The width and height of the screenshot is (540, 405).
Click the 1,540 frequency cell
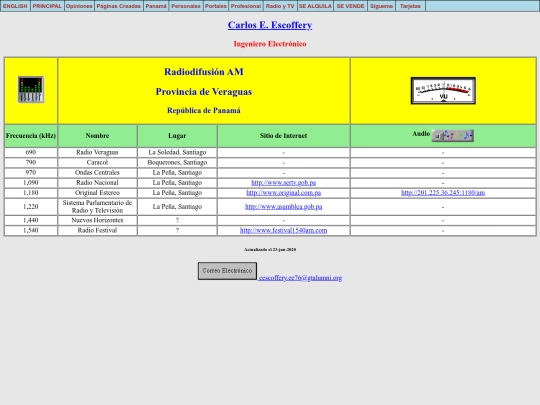point(31,230)
